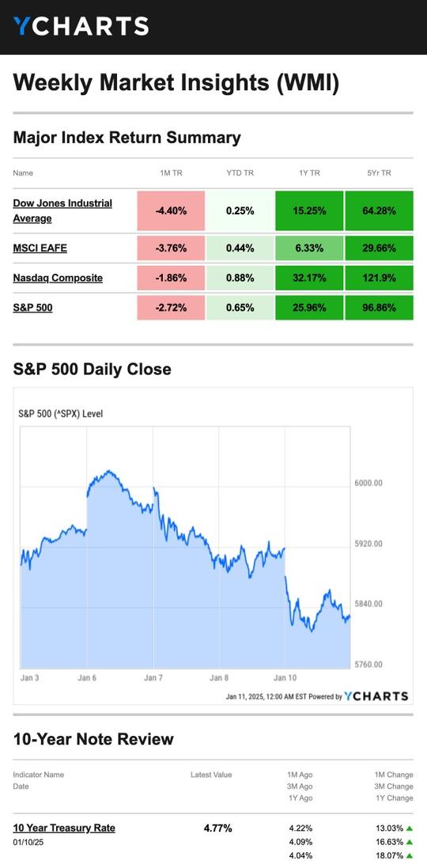The width and height of the screenshot is (427, 868).
Task: Click the Jan 6 label on chart axis
Action: (88, 677)
